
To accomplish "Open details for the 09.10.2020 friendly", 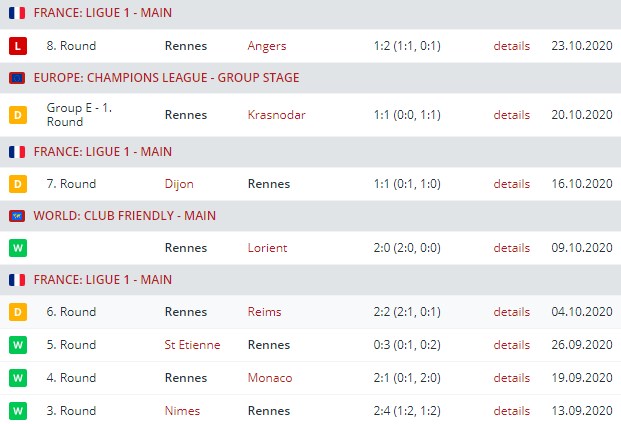I will tap(511, 248).
